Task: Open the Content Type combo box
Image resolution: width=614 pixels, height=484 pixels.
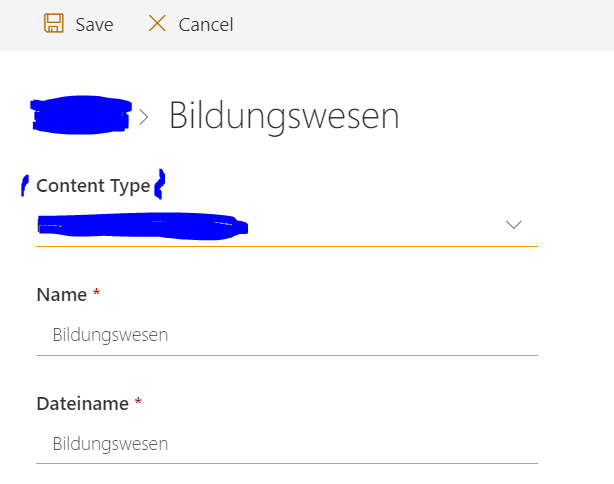Action: coord(287,226)
